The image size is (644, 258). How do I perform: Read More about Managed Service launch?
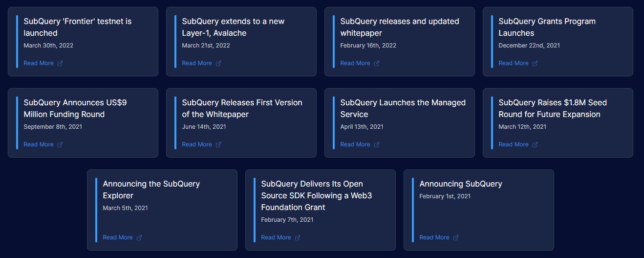355,144
